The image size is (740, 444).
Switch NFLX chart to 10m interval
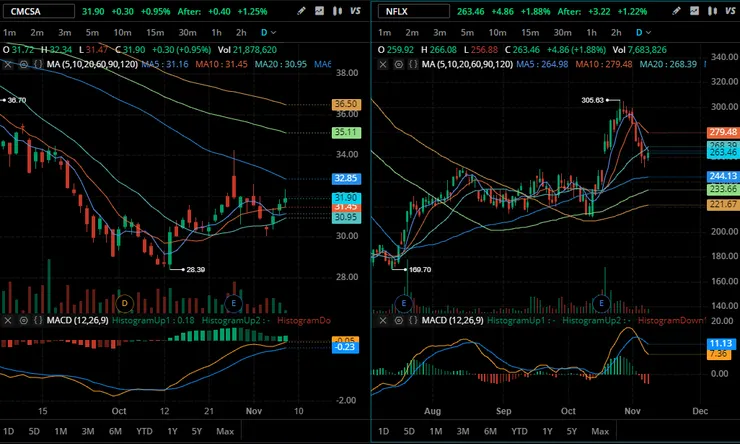[x=497, y=33]
